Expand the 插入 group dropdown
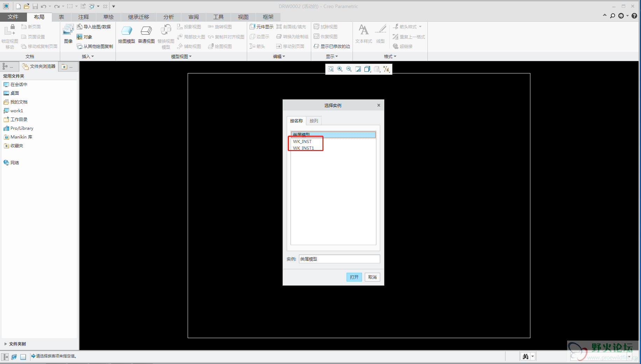 coord(88,56)
